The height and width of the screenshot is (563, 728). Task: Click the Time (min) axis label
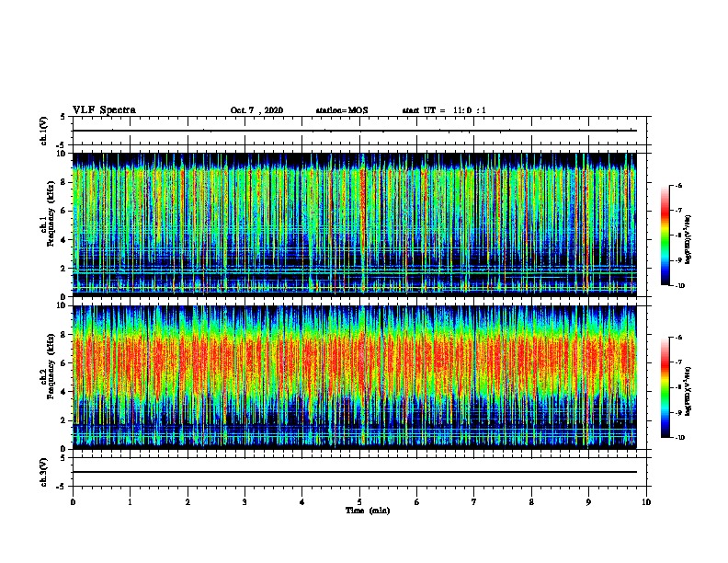tap(368, 511)
